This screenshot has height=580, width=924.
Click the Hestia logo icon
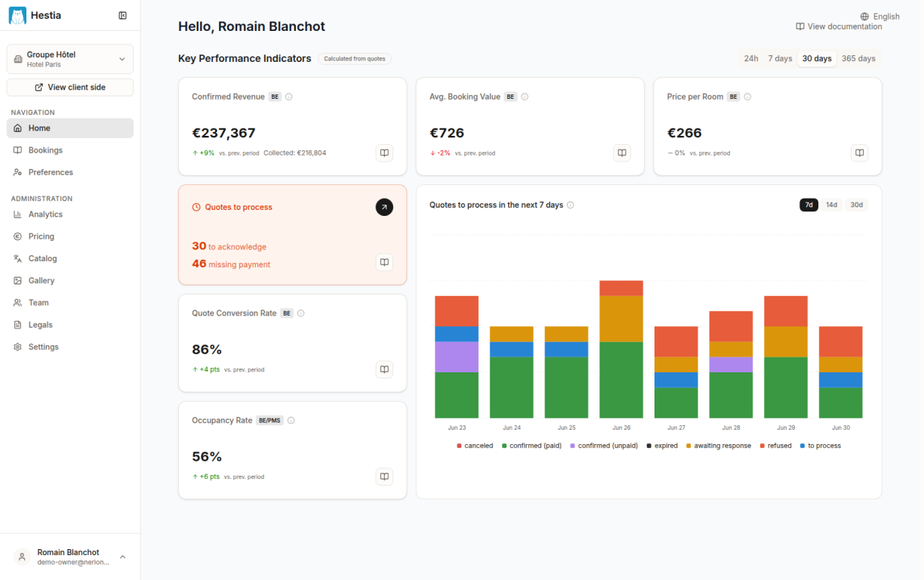(17, 15)
